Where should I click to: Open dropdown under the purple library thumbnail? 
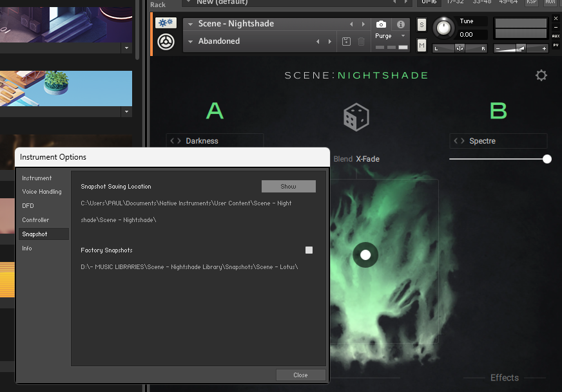pyautogui.click(x=126, y=48)
